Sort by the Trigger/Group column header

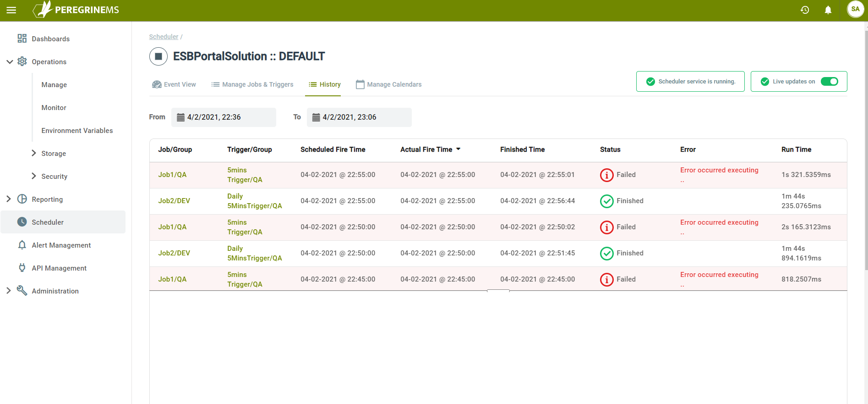pos(250,149)
